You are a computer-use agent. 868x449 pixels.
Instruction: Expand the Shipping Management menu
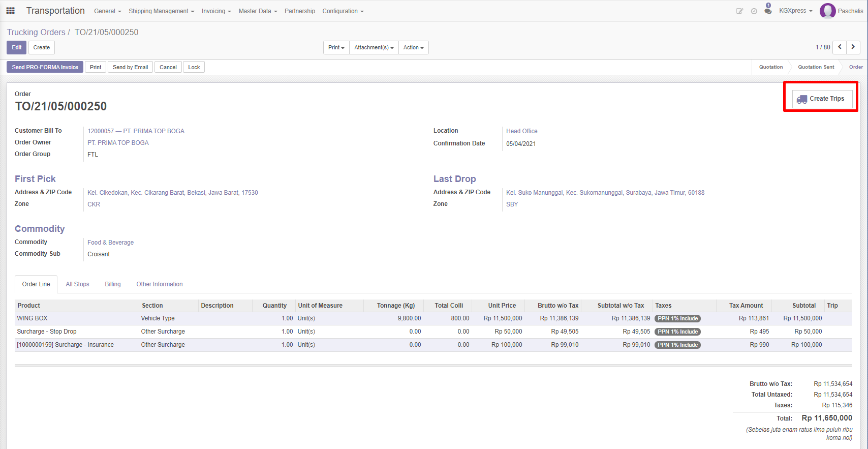click(161, 11)
